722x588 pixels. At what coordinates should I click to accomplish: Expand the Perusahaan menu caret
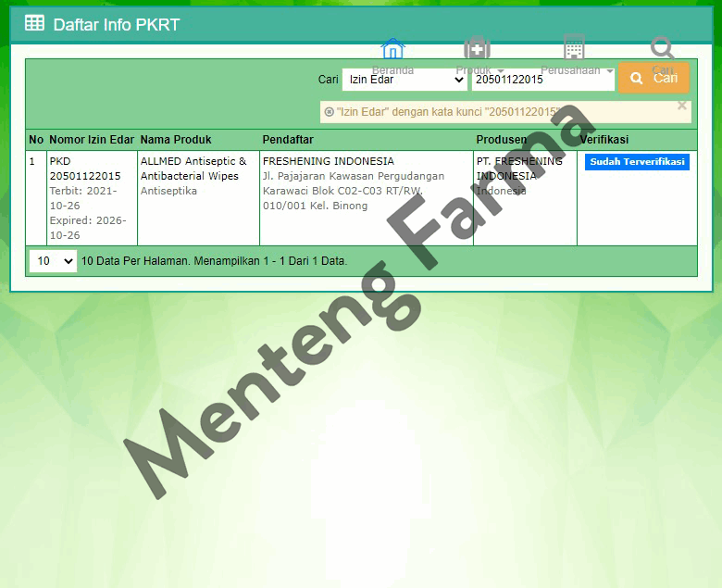[x=610, y=71]
